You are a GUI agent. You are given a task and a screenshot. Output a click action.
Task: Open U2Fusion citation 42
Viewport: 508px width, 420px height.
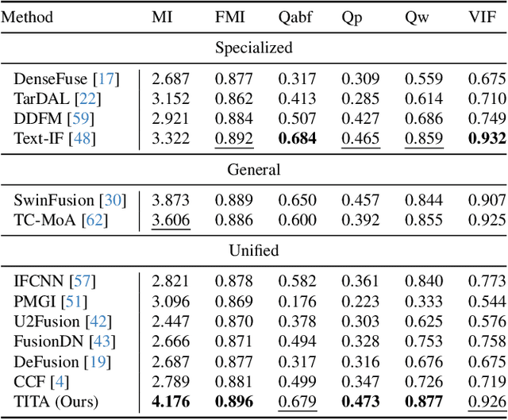(98, 322)
